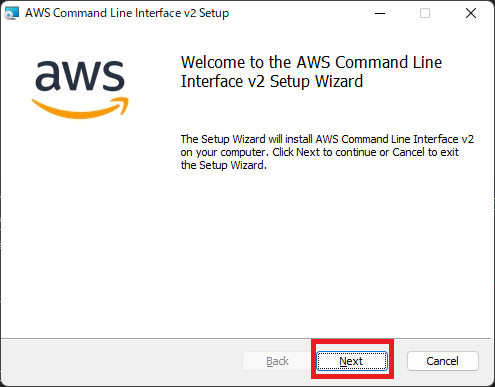Click the separator line above the buttons
This screenshot has width=495, height=387.
(x=246, y=338)
